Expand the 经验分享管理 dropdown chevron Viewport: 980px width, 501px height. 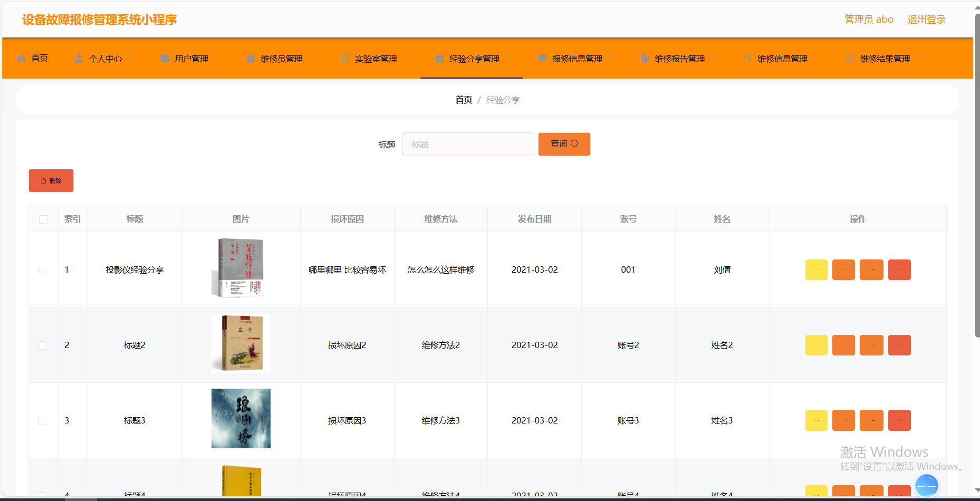pos(508,57)
